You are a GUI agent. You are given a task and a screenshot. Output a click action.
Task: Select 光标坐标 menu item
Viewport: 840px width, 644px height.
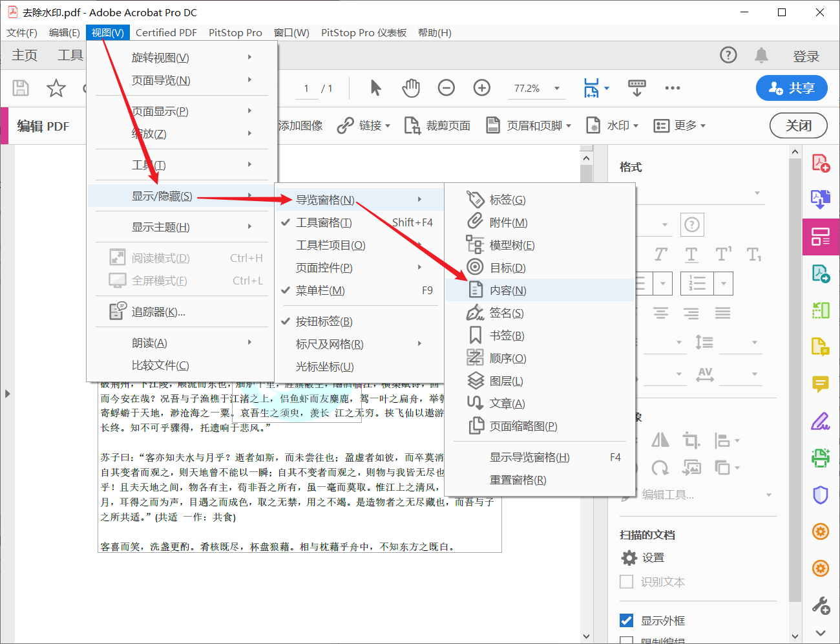[359, 367]
